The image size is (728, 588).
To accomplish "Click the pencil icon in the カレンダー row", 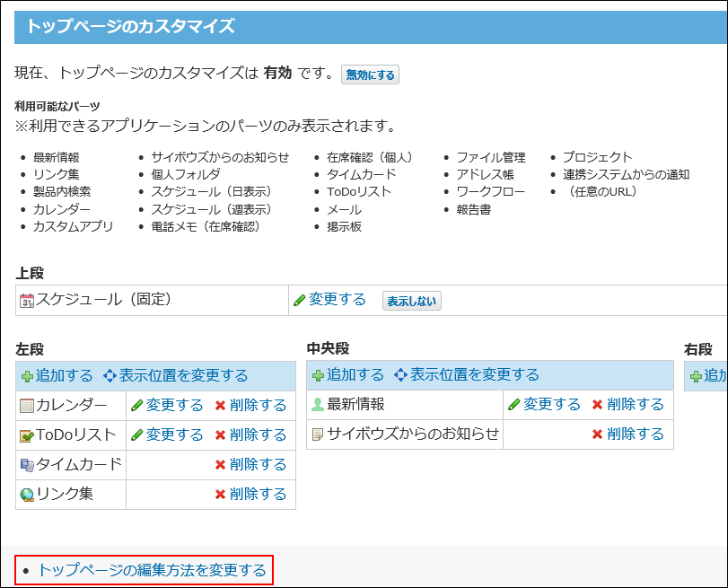I will point(137,406).
